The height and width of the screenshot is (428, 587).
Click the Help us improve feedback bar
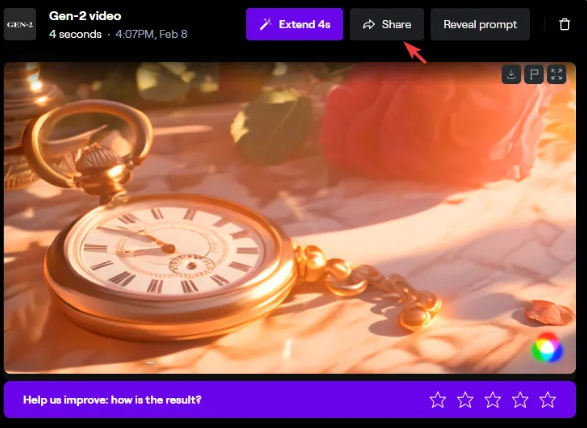tap(290, 400)
